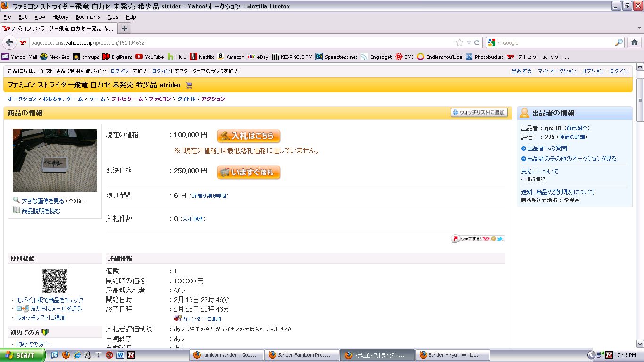Image resolution: width=644 pixels, height=362 pixels.
Task: Open the site identity Yahoo favicon button
Action: pos(23,42)
